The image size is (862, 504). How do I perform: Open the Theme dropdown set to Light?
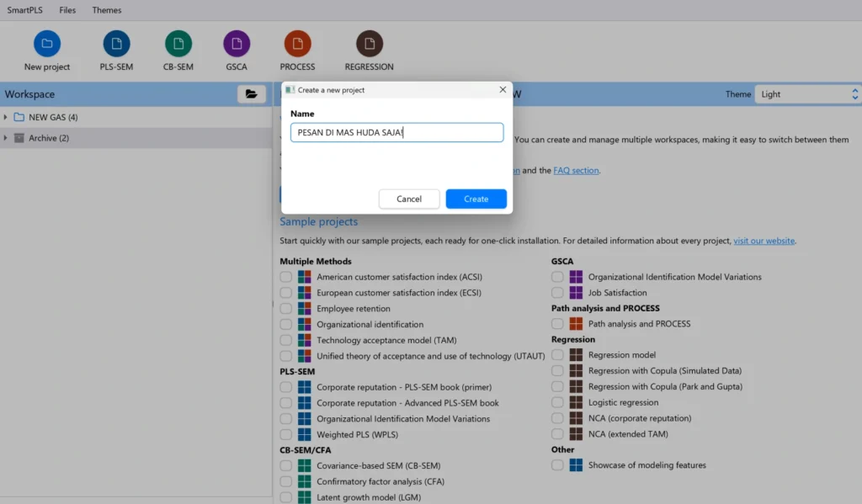pos(808,94)
